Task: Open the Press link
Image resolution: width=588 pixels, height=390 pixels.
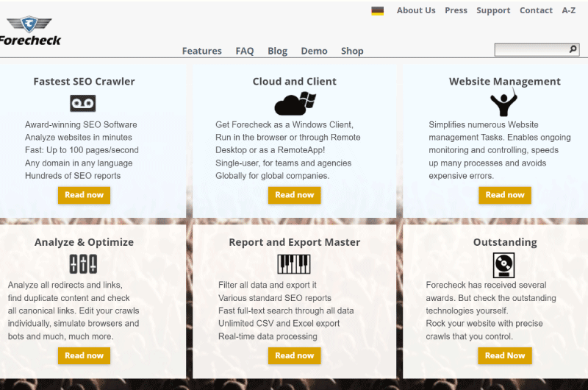Action: (x=456, y=10)
